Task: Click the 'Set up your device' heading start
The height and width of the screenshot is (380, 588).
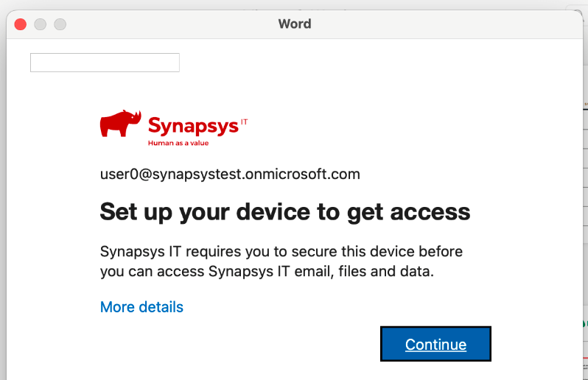Action: tap(147, 212)
